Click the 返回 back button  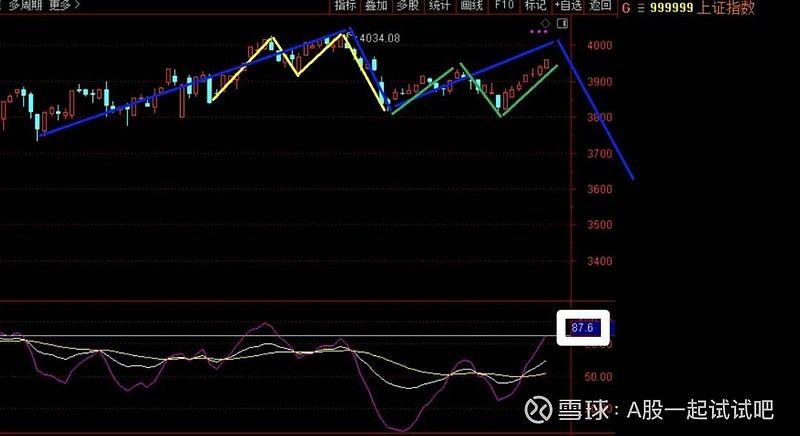(600, 6)
